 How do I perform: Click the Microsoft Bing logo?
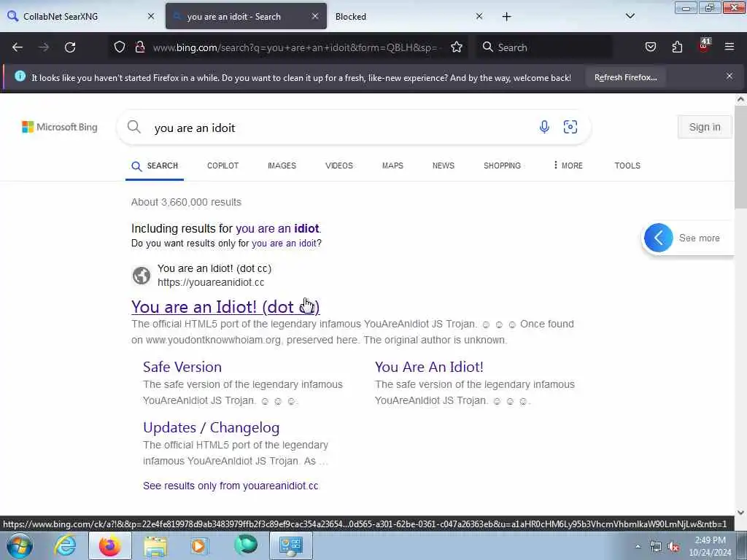click(x=60, y=127)
